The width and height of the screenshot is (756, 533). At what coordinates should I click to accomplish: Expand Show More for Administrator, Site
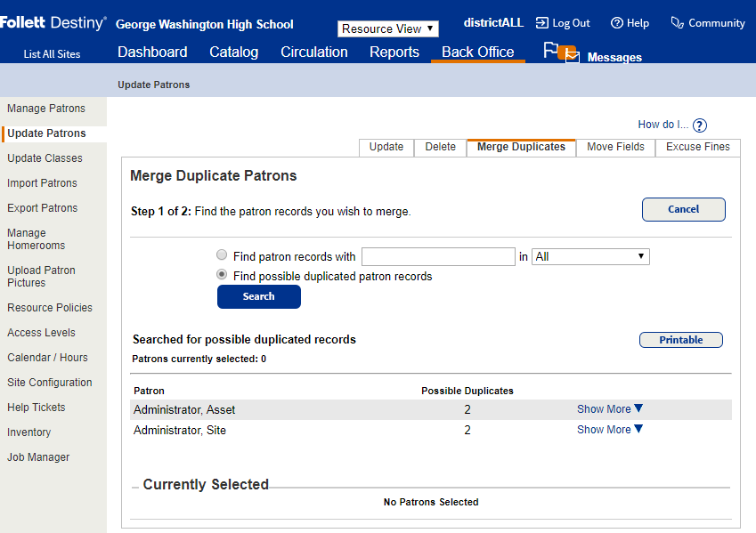click(610, 430)
